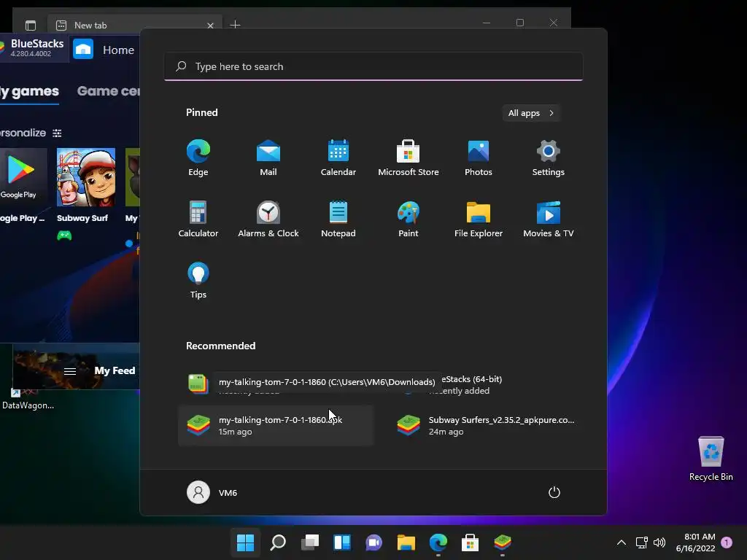Click the Power button in Start menu

[554, 492]
